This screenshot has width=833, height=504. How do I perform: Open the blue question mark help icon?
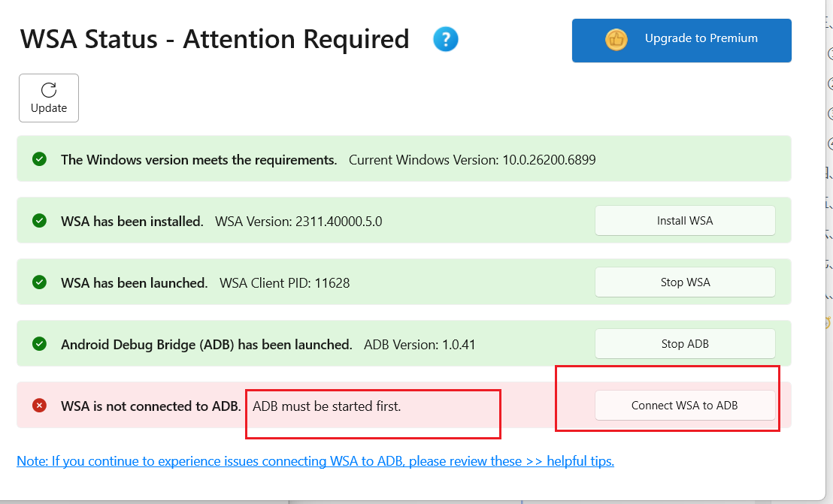(x=446, y=39)
